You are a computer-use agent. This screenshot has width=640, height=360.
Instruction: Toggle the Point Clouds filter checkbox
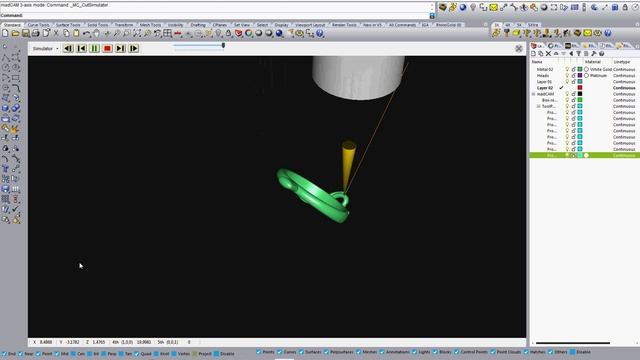click(x=493, y=352)
